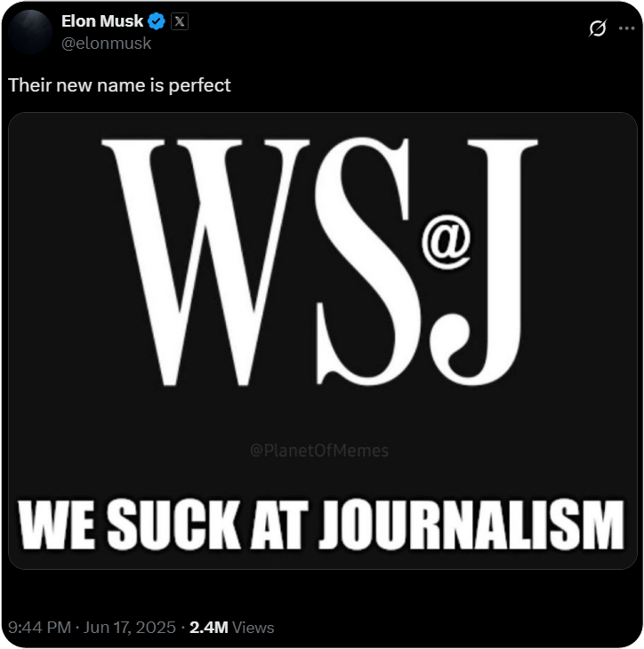Click the Elon Musk display name
This screenshot has width=644, height=649.
pyautogui.click(x=102, y=21)
